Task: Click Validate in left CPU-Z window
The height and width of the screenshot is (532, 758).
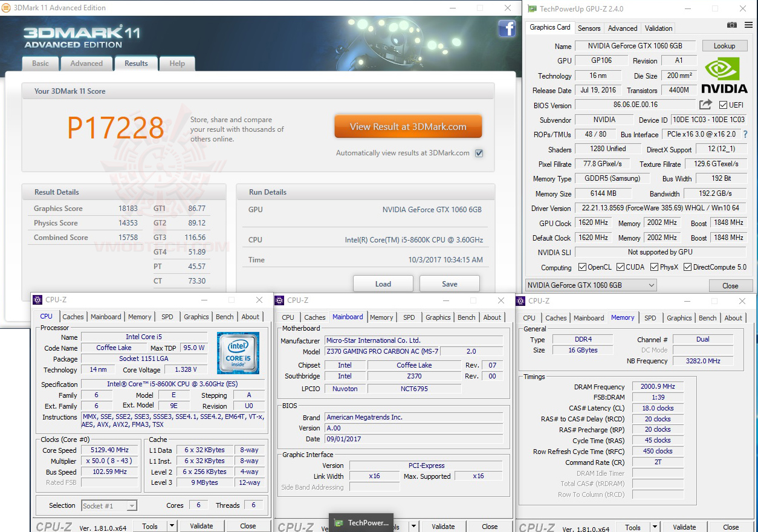Action: tap(201, 527)
